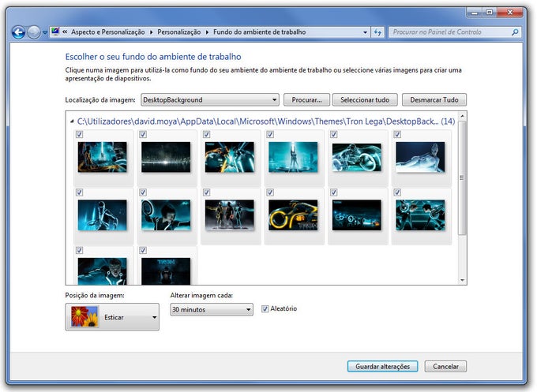537x392 pixels.
Task: Uncheck first wallpaper in second row
Action: click(80, 192)
